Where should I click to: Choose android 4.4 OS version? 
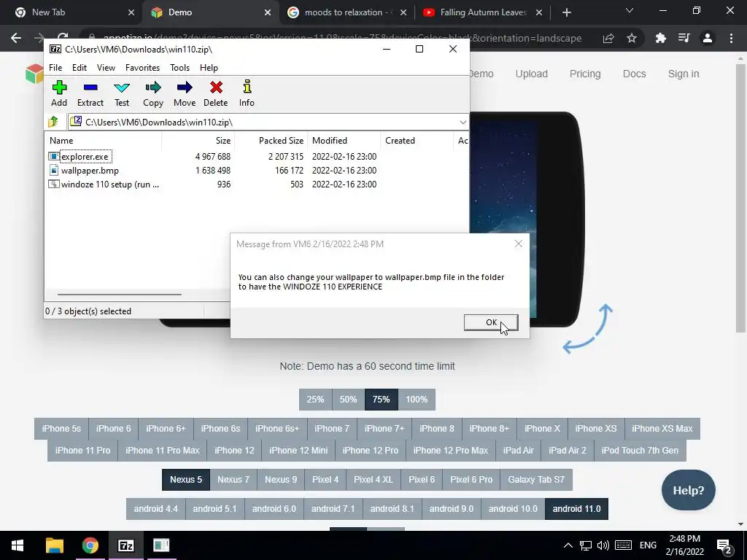coord(156,509)
